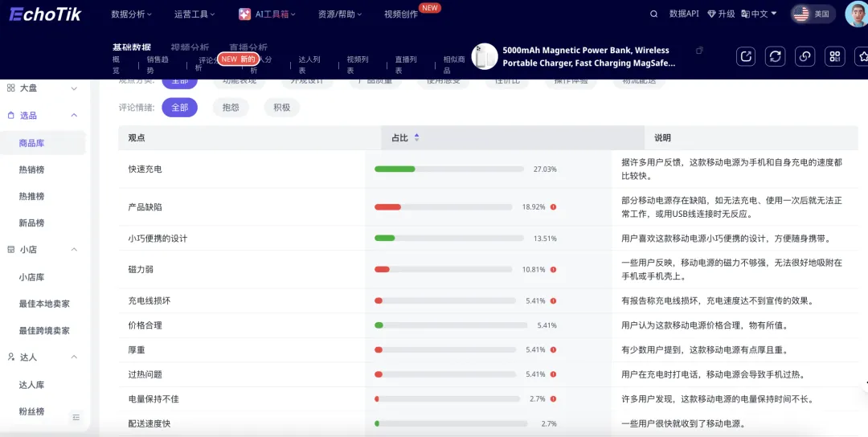Click the 快速充电 percentage bar
This screenshot has height=437, width=868.
click(x=443, y=169)
